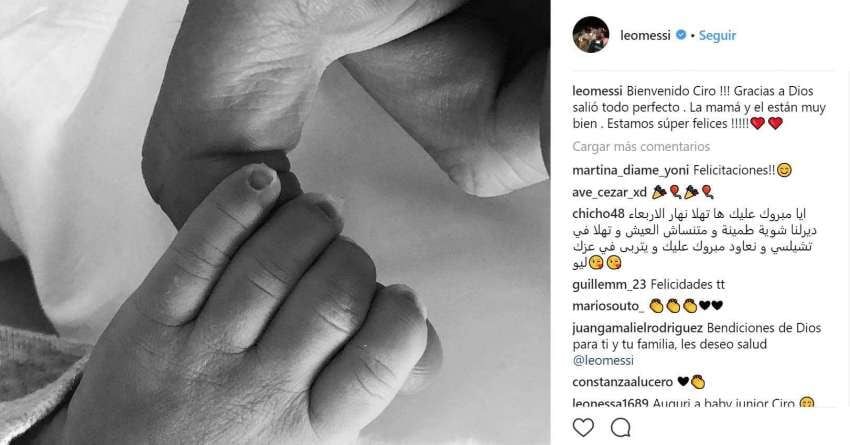Viewport: 850px width, 445px height.
Task: Open chicho48's profile link
Action: pyautogui.click(x=598, y=214)
